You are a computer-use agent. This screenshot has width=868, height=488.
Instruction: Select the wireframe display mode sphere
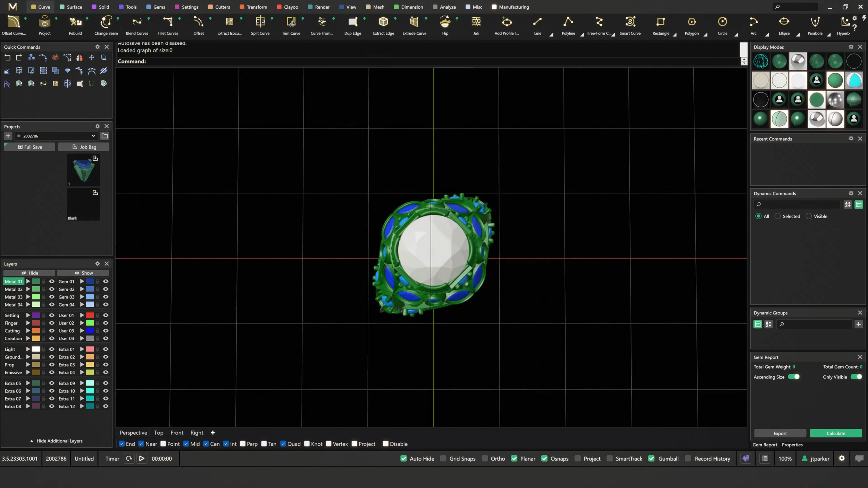pyautogui.click(x=761, y=61)
